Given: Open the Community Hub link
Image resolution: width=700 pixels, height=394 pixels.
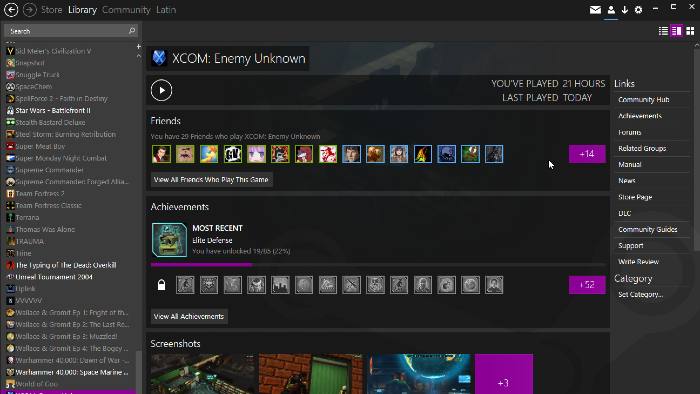Looking at the screenshot, I should [x=644, y=100].
